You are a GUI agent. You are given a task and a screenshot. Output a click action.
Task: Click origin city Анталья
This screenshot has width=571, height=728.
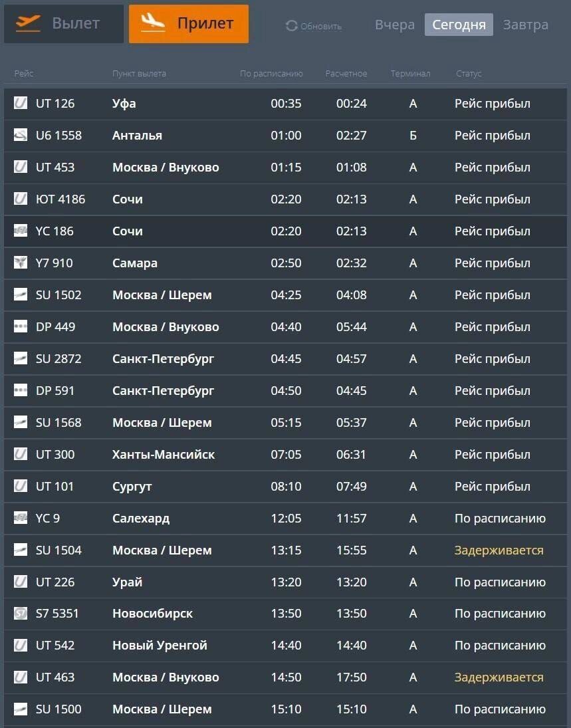137,136
